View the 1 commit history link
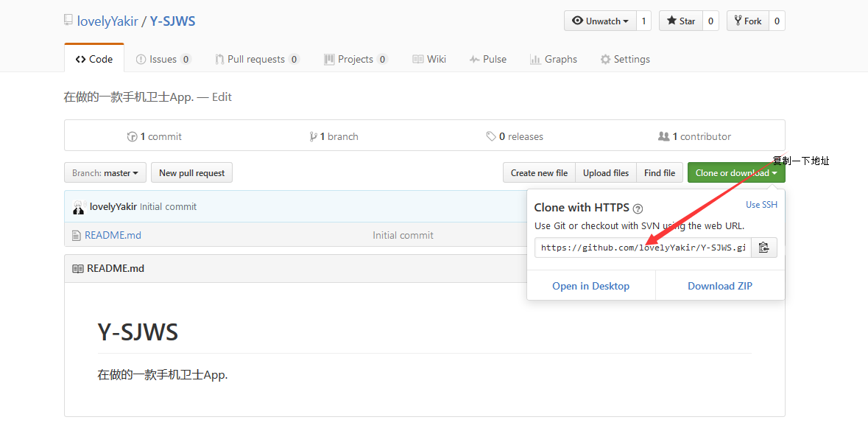868x445 pixels. 155,136
